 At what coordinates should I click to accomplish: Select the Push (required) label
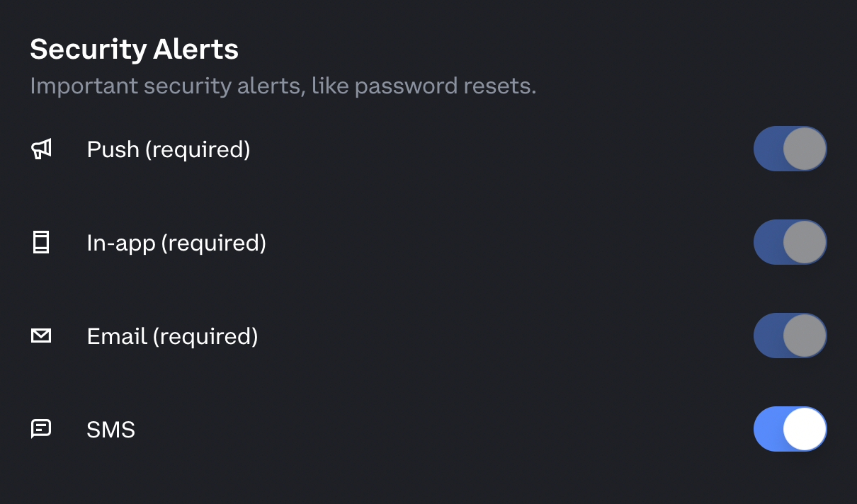point(168,149)
